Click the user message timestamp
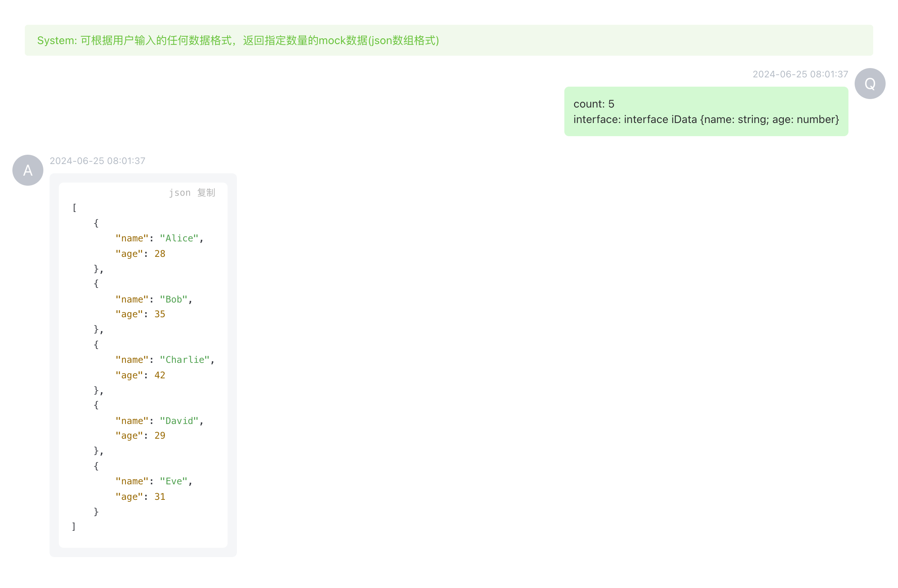Image resolution: width=898 pixels, height=588 pixels. [x=800, y=74]
